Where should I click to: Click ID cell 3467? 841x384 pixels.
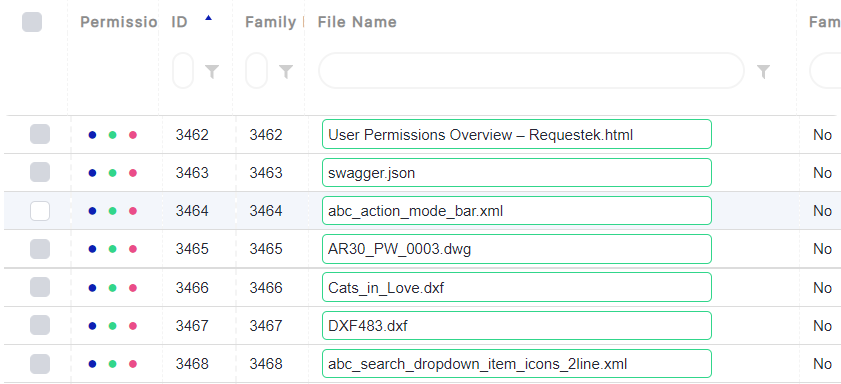coord(192,326)
